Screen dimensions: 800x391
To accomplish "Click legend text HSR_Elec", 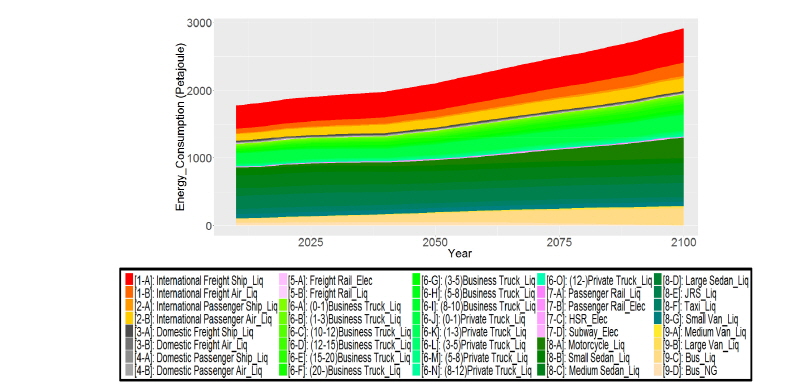I will [588, 319].
